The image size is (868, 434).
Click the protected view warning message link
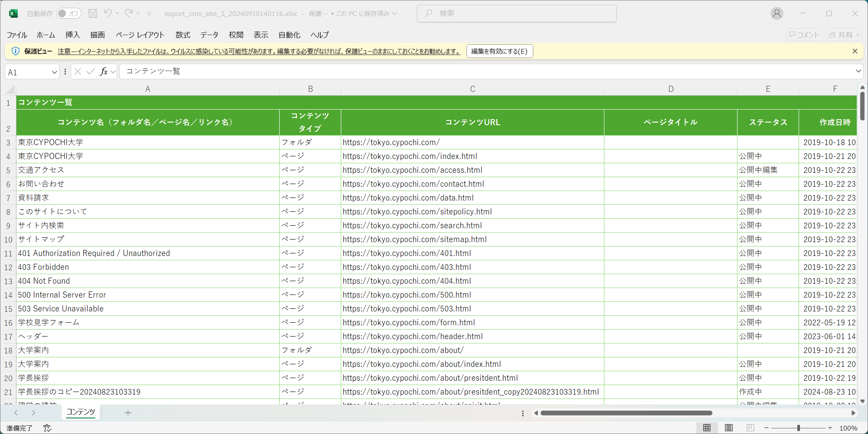tap(259, 51)
